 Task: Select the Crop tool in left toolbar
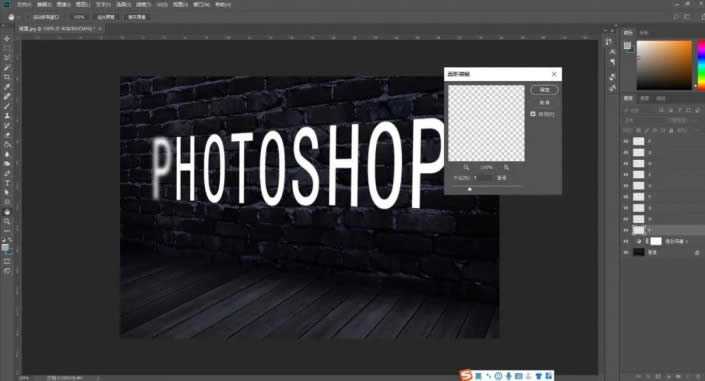(x=7, y=77)
